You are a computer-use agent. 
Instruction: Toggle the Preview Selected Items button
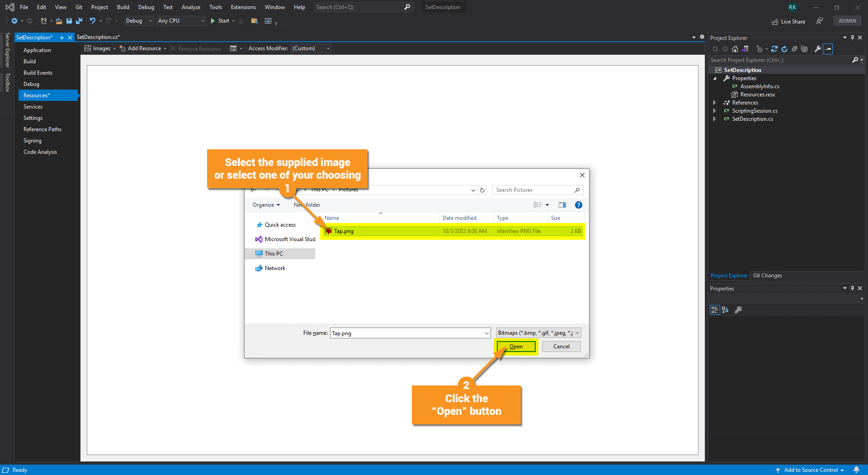pos(828,49)
